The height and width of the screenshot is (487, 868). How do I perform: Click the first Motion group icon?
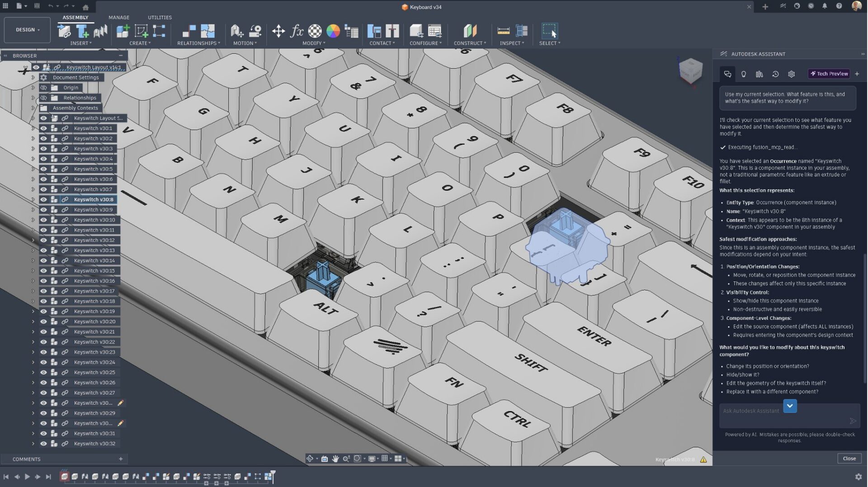237,31
